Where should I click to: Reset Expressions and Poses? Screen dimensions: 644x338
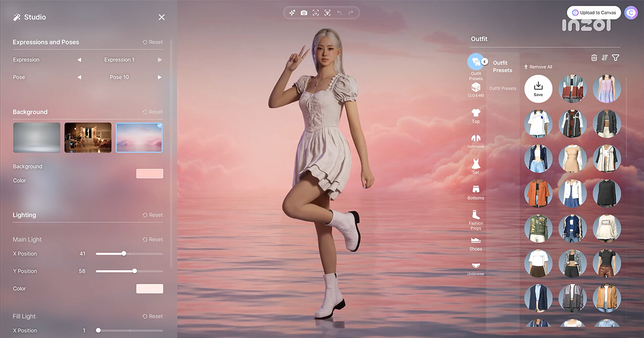(x=152, y=42)
